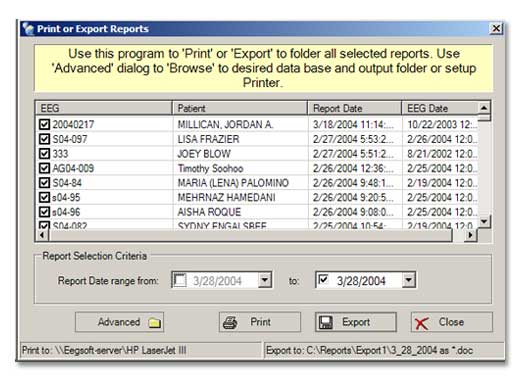
Task: Click report date 2/26/2004 9:20
Action: click(353, 198)
